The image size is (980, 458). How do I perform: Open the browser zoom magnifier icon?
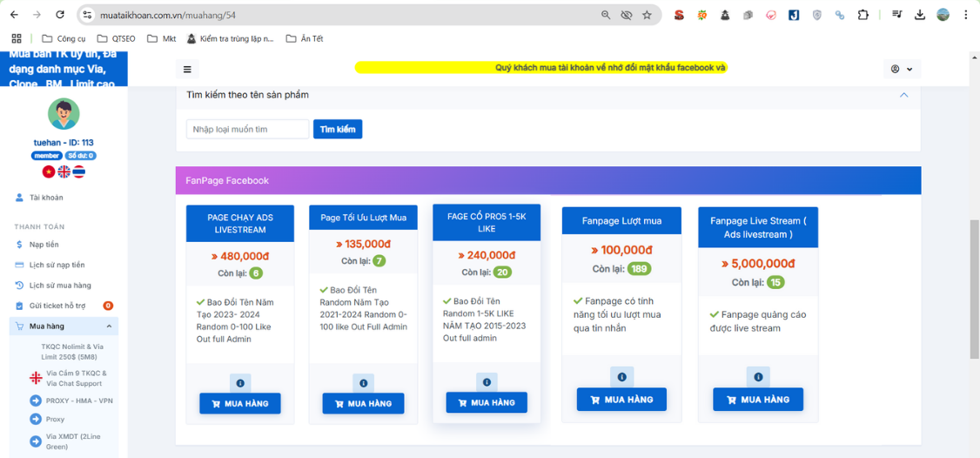click(606, 15)
